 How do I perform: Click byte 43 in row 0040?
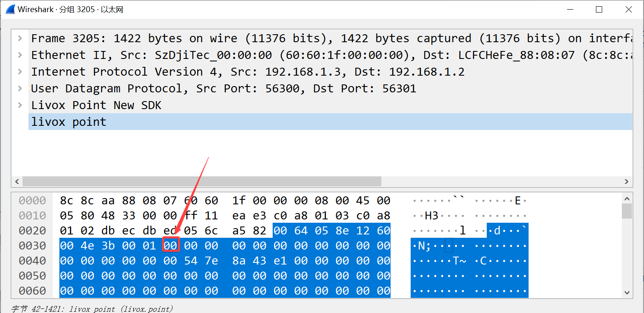(259, 261)
